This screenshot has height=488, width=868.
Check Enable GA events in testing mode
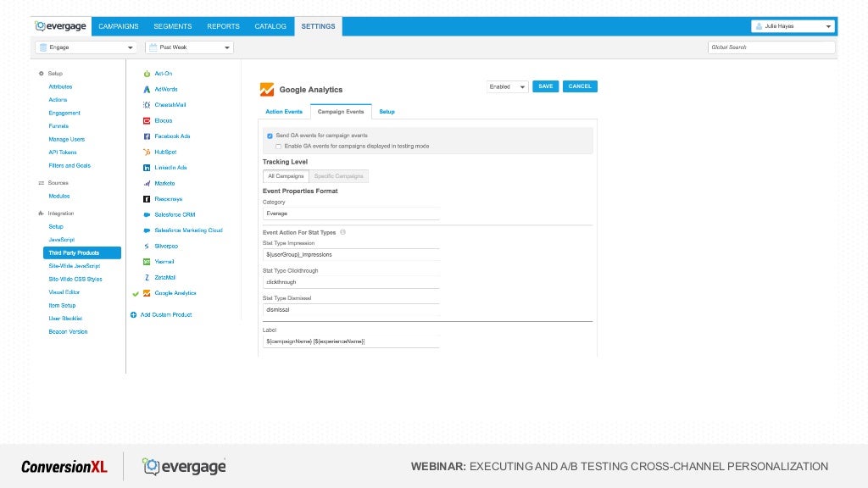[x=278, y=147]
